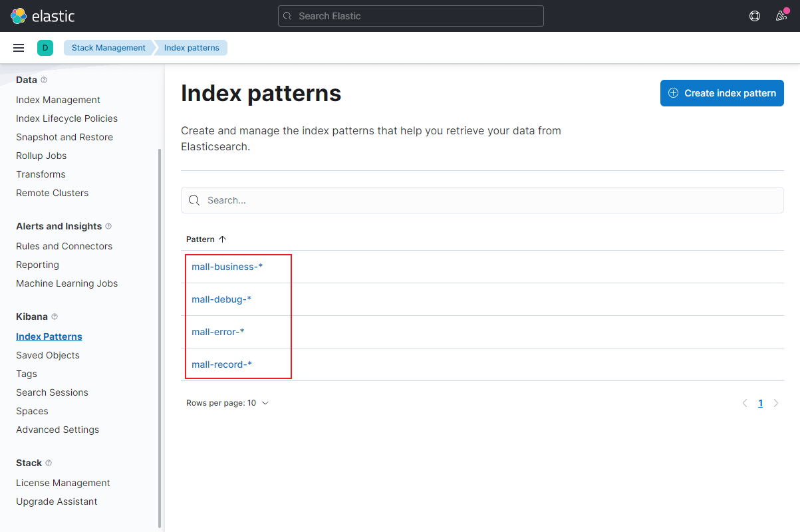
Task: Select page 1 in pagination
Action: pyautogui.click(x=760, y=403)
